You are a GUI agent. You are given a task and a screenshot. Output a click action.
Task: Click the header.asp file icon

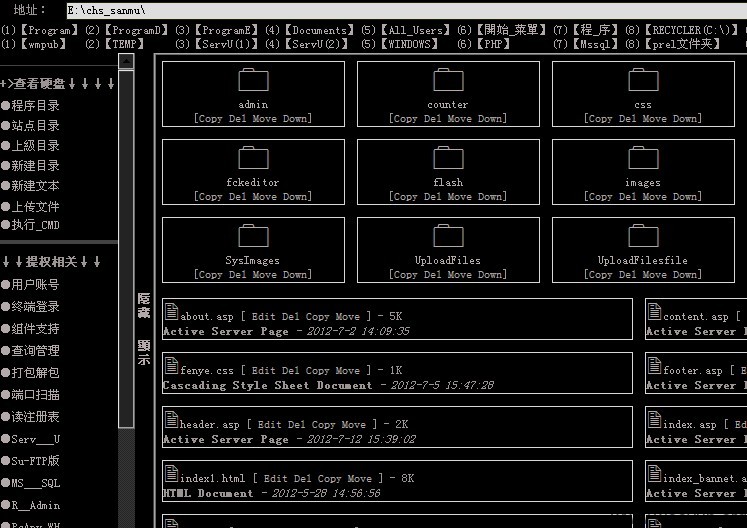(172, 419)
